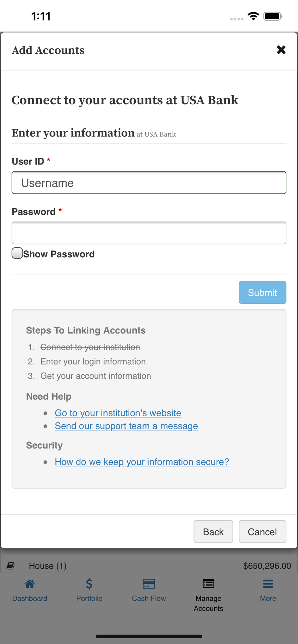This screenshot has height=644, width=298.
Task: Open Cash Flow via credit card icon
Action: pyautogui.click(x=149, y=583)
